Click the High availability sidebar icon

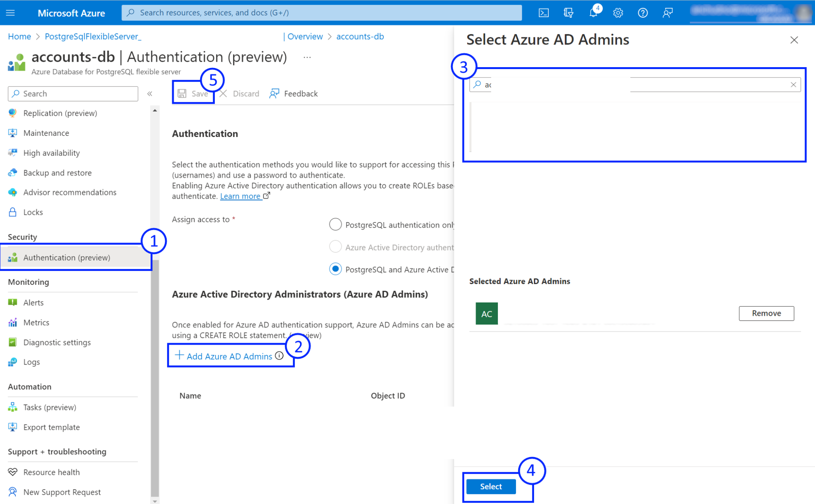(x=12, y=152)
